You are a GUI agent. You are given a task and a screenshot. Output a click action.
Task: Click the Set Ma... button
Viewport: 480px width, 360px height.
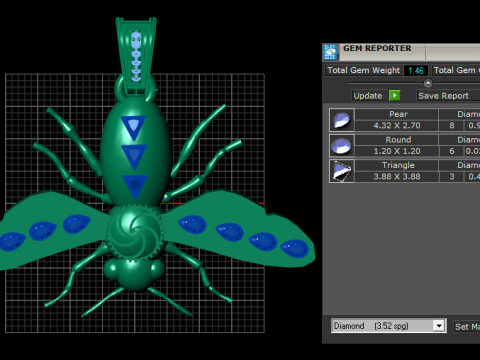[467, 327]
